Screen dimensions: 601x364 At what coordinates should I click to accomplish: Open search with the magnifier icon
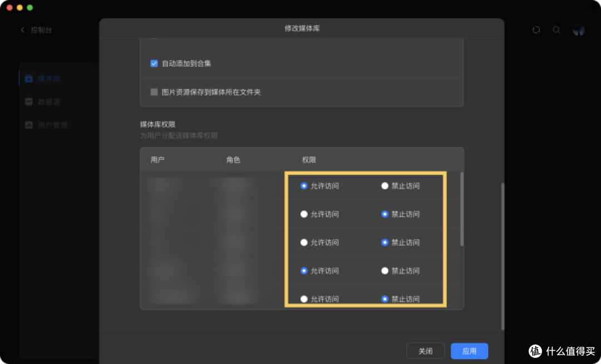point(556,30)
